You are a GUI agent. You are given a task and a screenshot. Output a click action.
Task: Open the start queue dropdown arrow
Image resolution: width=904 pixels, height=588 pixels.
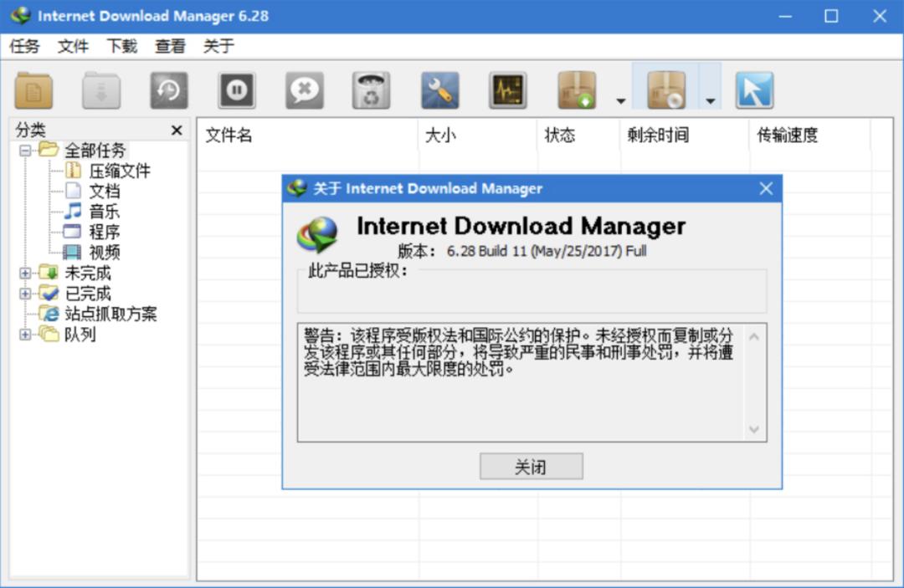[x=620, y=101]
